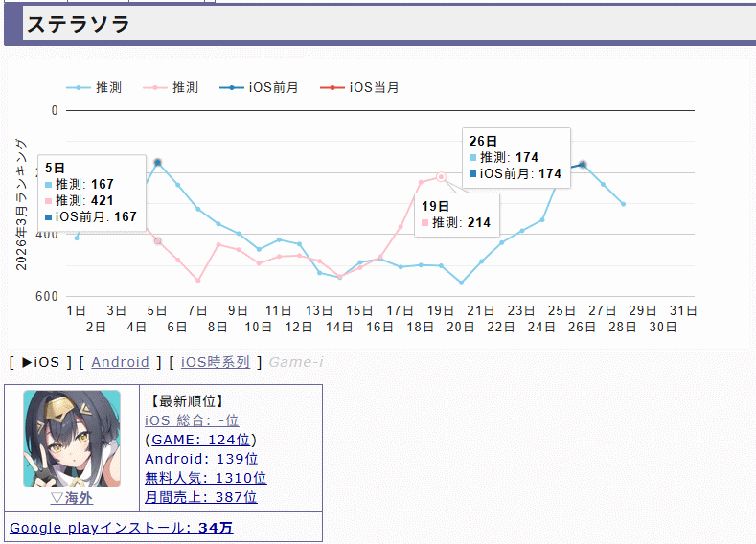Toggle the iOS当月 legend series
Viewport: 756px width, 544px height.
coord(359,87)
